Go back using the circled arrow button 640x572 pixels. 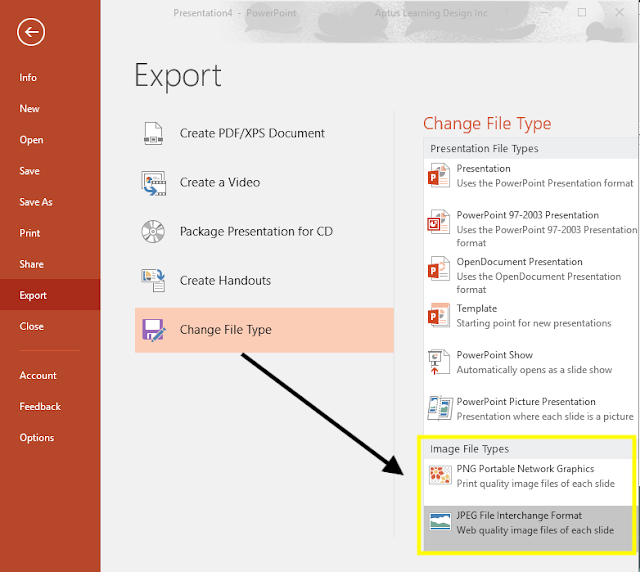(x=31, y=32)
